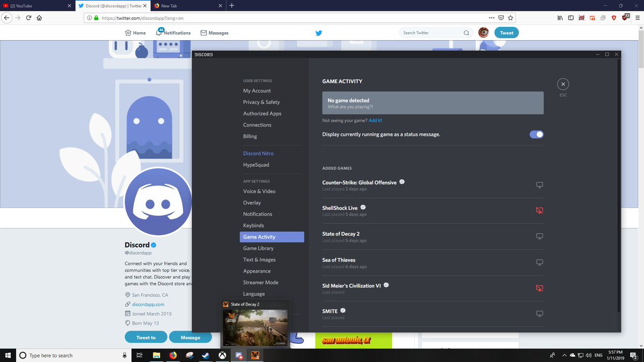Click verified badge next to SMITE
The height and width of the screenshot is (362, 644).
click(343, 311)
